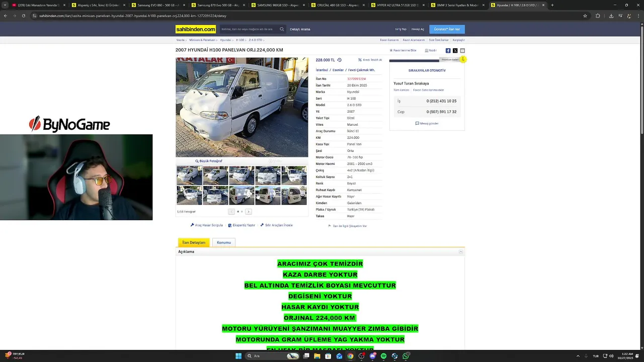Open Detaylı Arama

coord(300,29)
